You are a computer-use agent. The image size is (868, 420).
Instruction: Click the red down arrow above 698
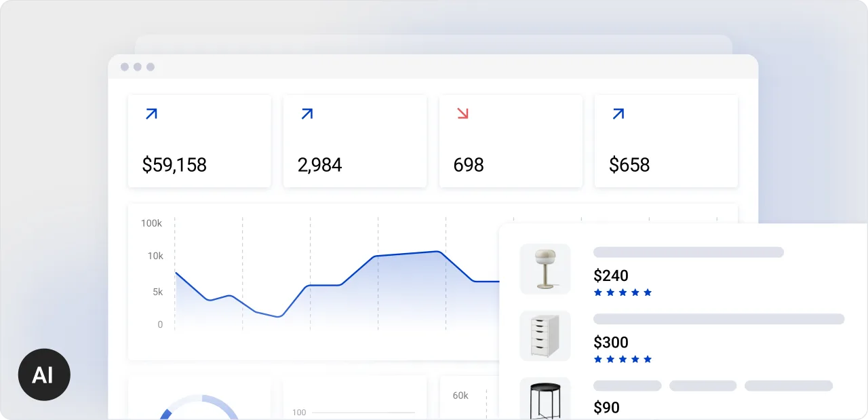tap(462, 113)
